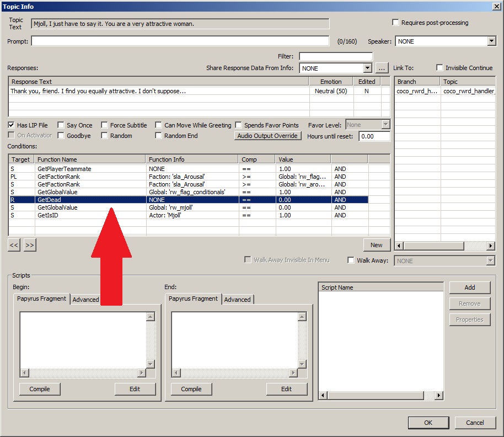Expand the Share Response Data From Info dropdown

point(368,68)
